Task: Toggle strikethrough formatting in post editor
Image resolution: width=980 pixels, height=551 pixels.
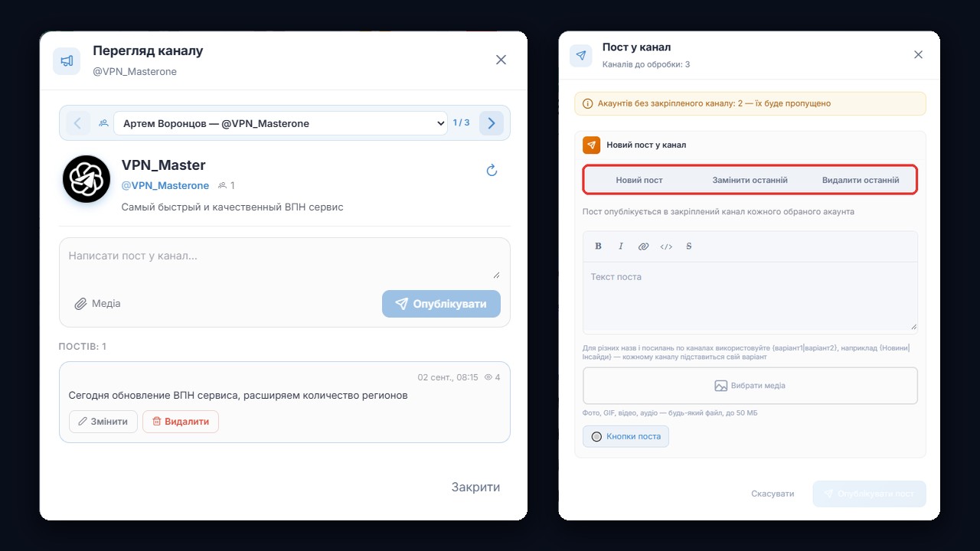Action: tap(689, 246)
